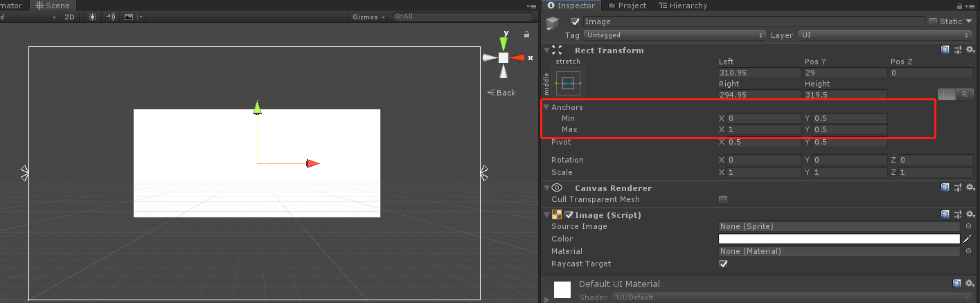Toggle the Image object active checkbox
This screenshot has height=303, width=980.
575,21
